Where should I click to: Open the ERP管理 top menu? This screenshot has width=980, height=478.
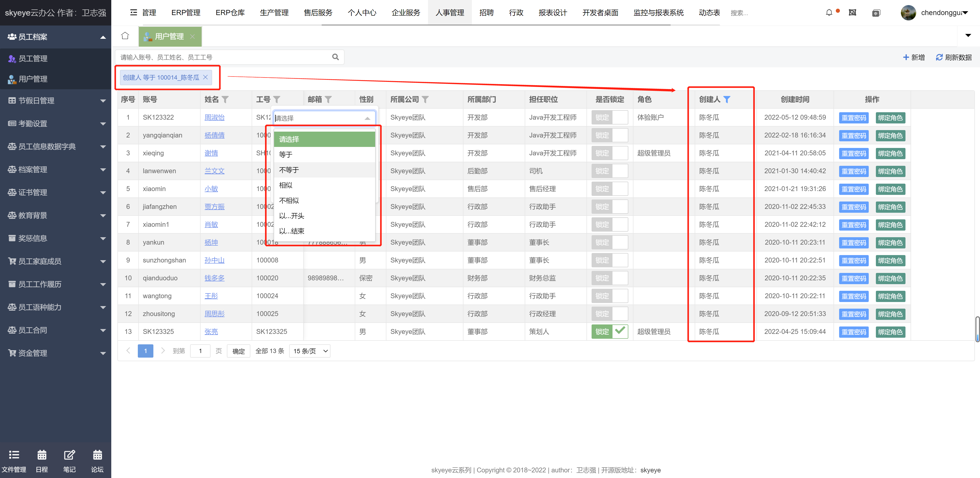[186, 12]
